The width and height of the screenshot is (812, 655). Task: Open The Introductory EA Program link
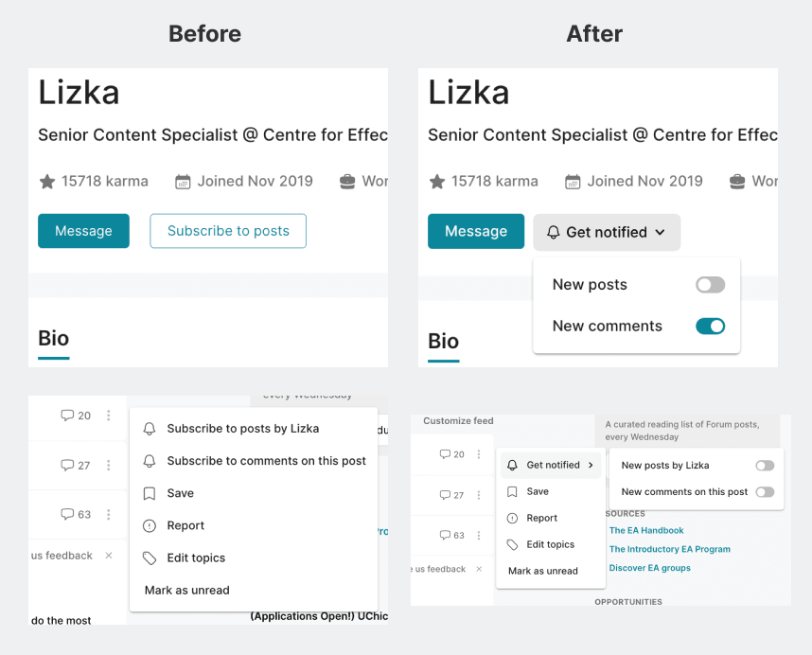[x=670, y=549]
